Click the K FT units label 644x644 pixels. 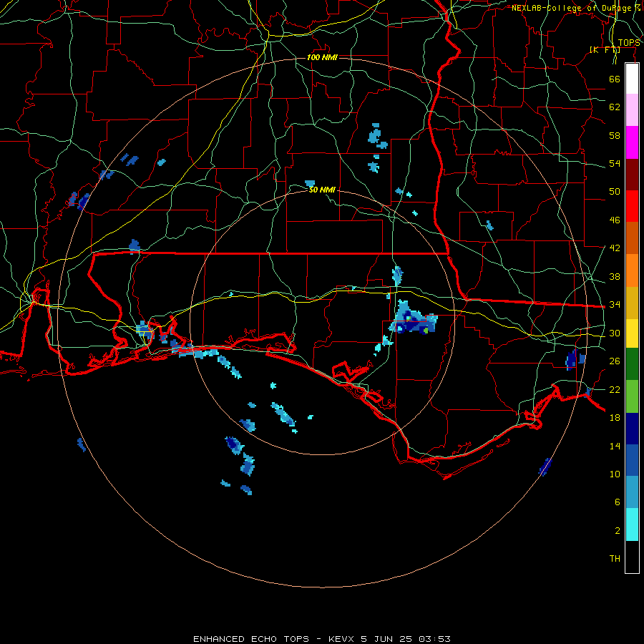605,49
